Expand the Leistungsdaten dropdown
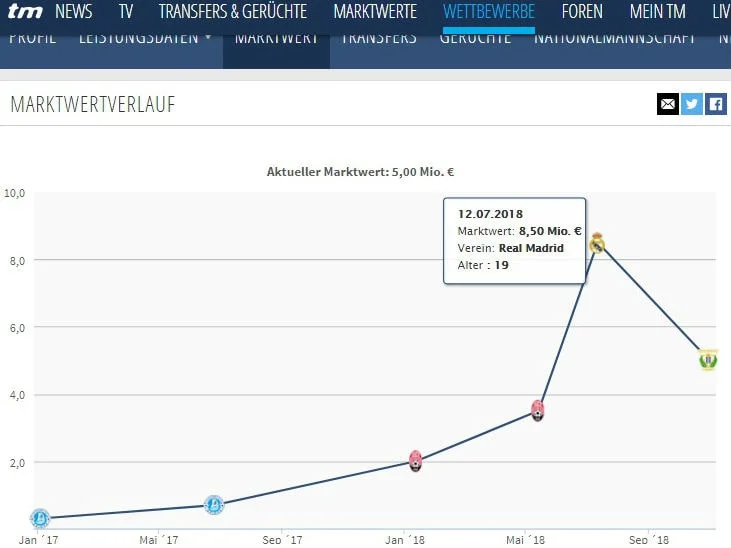 (145, 38)
